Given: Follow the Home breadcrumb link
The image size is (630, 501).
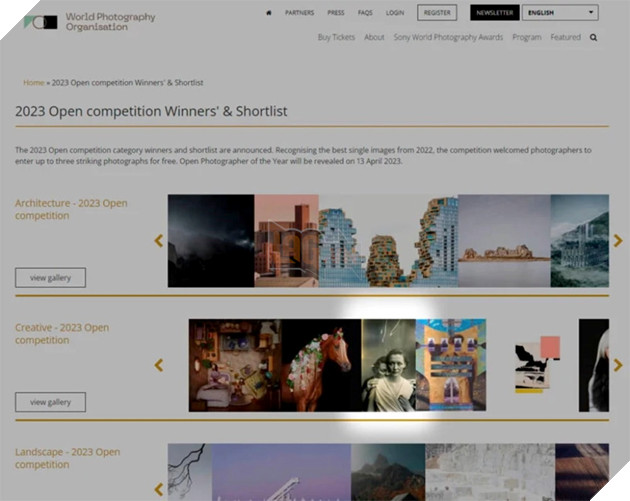Looking at the screenshot, I should [34, 83].
